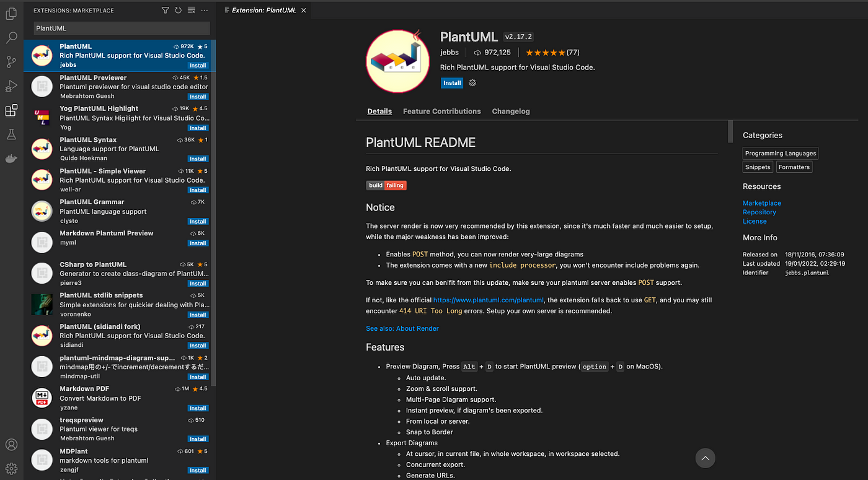
Task: Click the Markdown PDF extension icon
Action: coord(42,398)
